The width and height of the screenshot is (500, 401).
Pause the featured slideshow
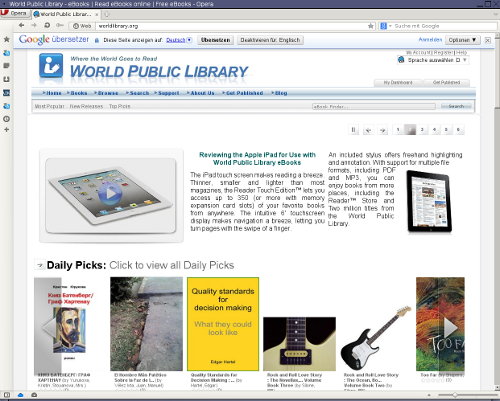pos(353,130)
